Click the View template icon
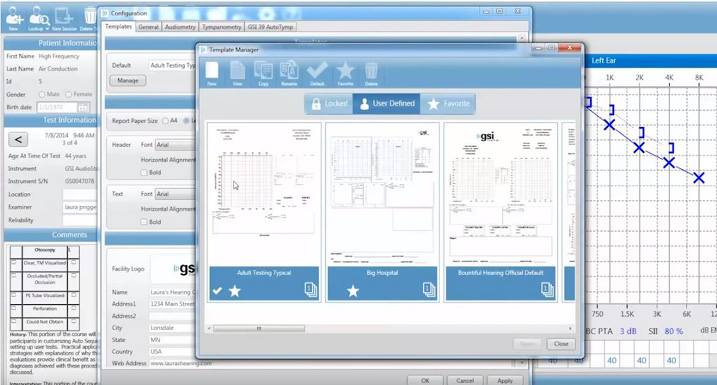 [237, 74]
